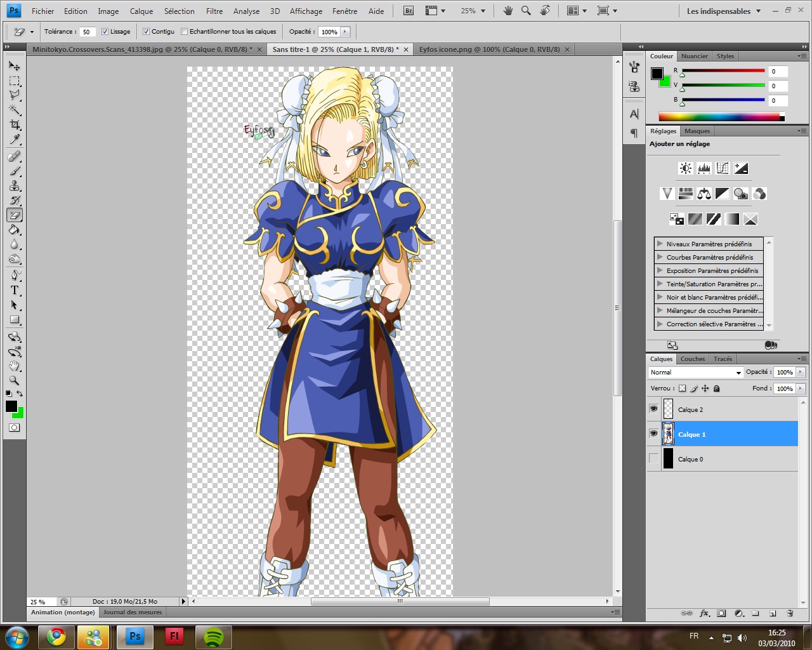The height and width of the screenshot is (650, 812).
Task: Select the Calque 0 layer row
Action: [x=723, y=459]
